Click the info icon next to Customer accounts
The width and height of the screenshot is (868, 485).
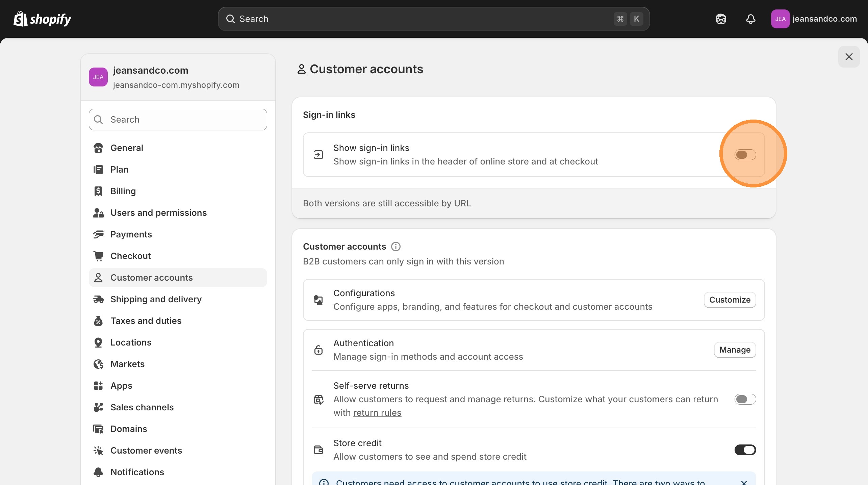[x=395, y=246]
